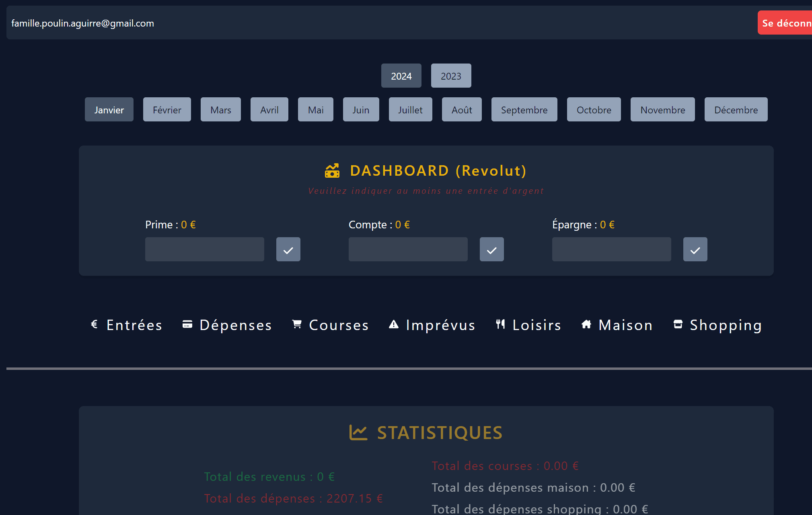Focus the Épargne amount input field
This screenshot has width=812, height=515.
point(612,249)
